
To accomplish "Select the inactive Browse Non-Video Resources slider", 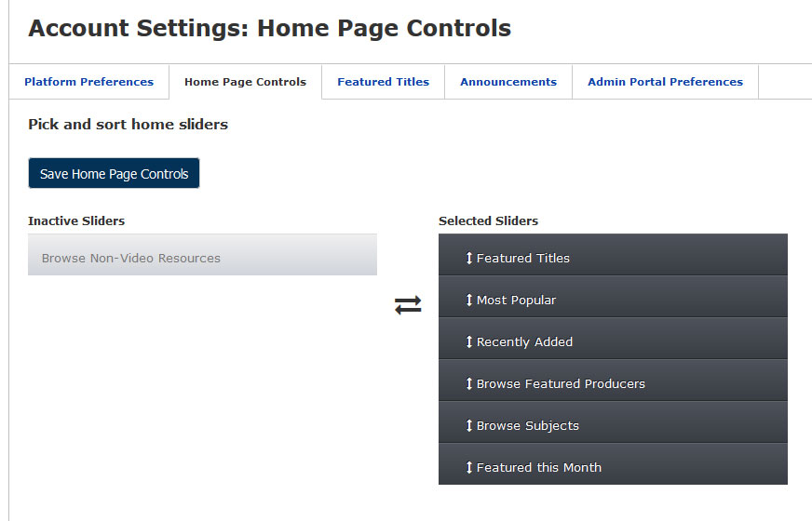I will [202, 255].
